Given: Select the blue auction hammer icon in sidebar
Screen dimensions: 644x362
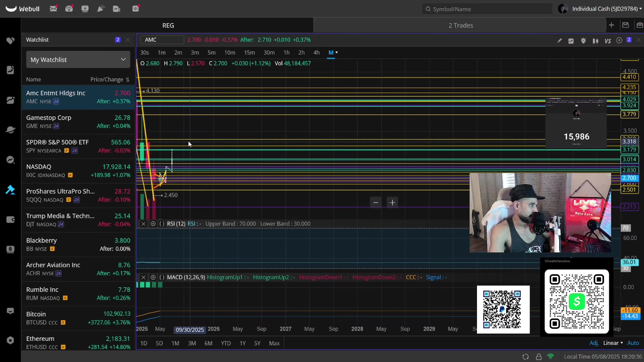Looking at the screenshot, I should point(10,190).
